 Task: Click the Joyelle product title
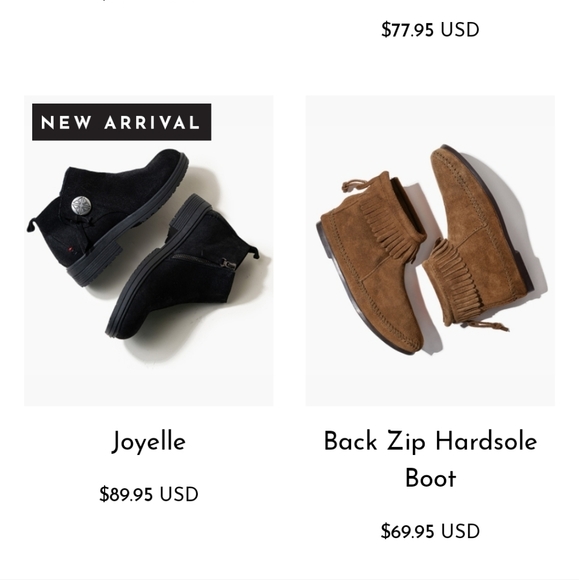149,442
